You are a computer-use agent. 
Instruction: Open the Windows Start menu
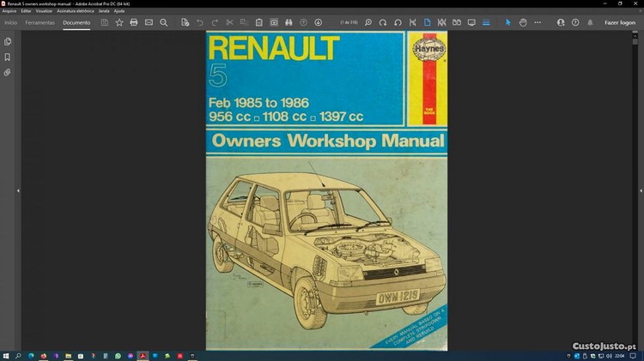[x=6, y=355]
